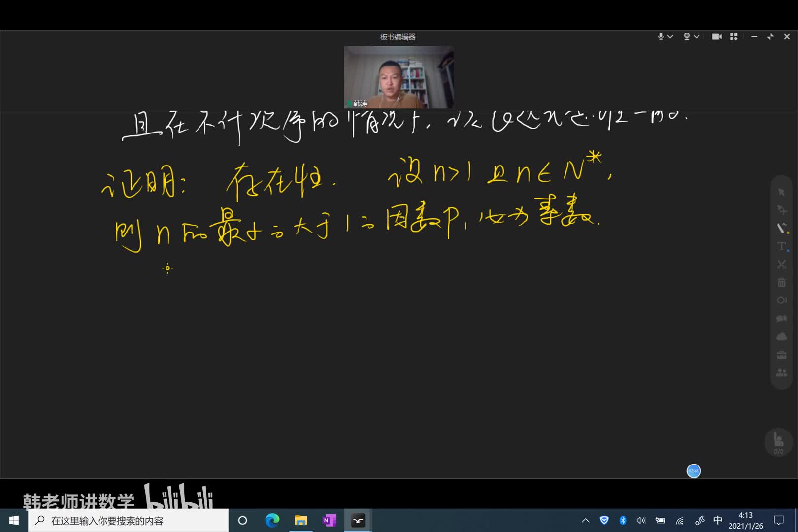Screen dimensions: 798x532
Task: Expand webcam options dropdown arrow
Action: [x=697, y=37]
